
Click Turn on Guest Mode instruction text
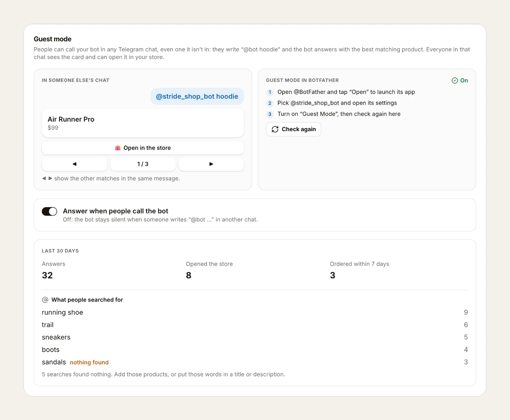(339, 114)
